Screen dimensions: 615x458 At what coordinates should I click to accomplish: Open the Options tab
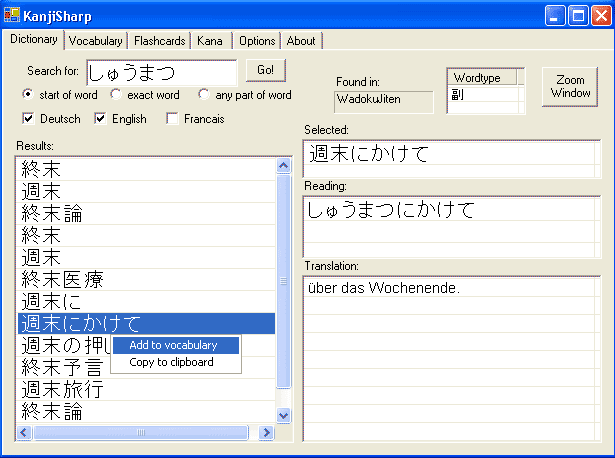click(257, 41)
